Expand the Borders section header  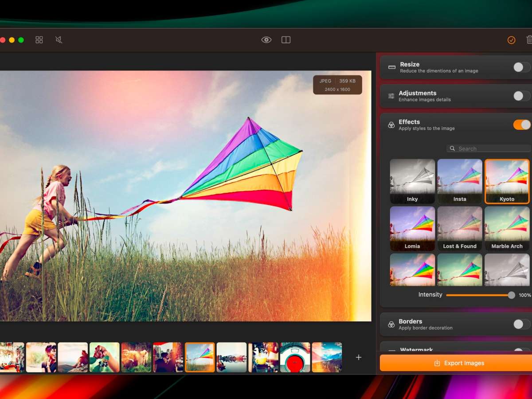pyautogui.click(x=410, y=324)
